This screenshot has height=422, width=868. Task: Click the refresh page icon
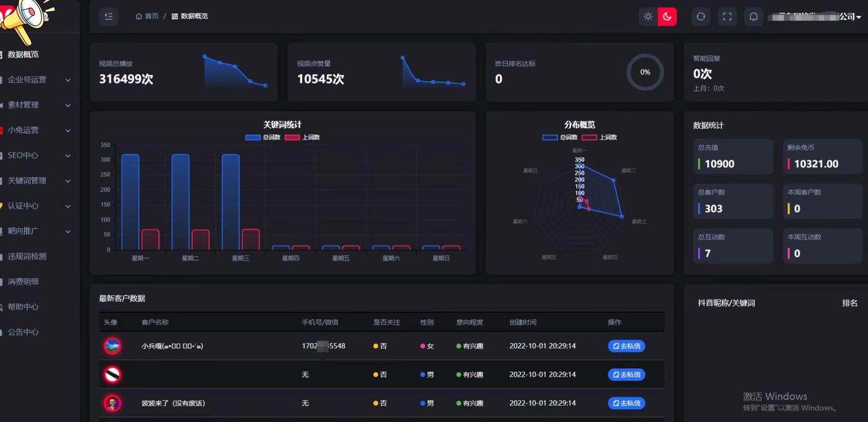click(701, 16)
